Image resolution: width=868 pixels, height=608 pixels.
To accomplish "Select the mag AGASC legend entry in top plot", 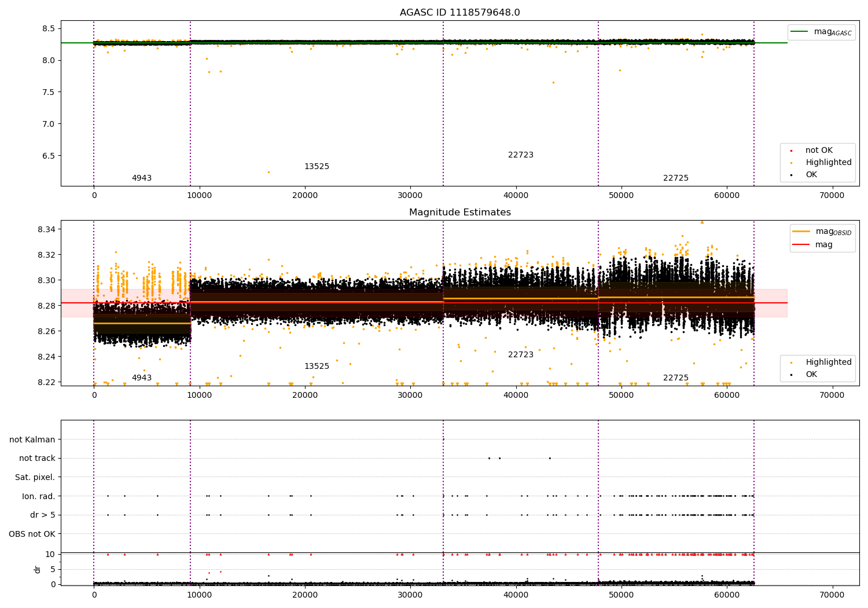I will click(x=821, y=32).
